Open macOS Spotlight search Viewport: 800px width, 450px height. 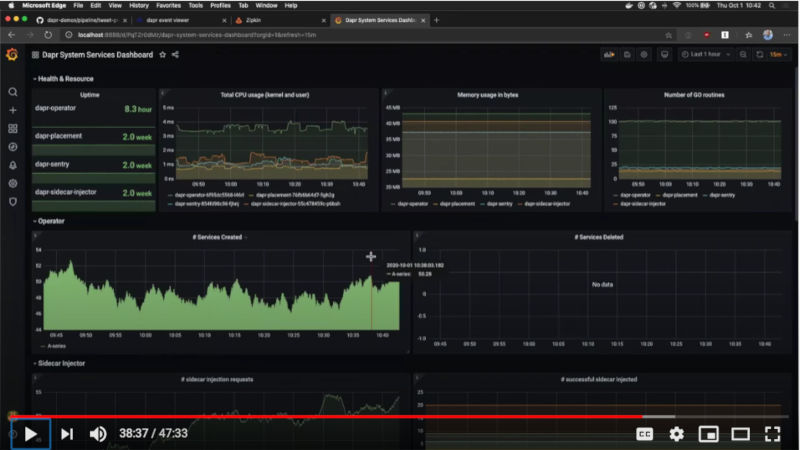[x=772, y=6]
